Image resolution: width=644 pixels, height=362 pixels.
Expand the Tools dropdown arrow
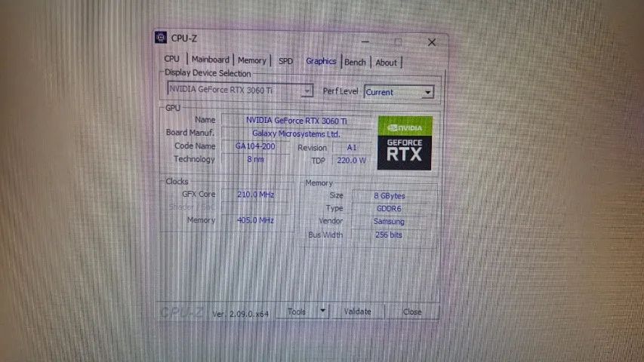323,311
